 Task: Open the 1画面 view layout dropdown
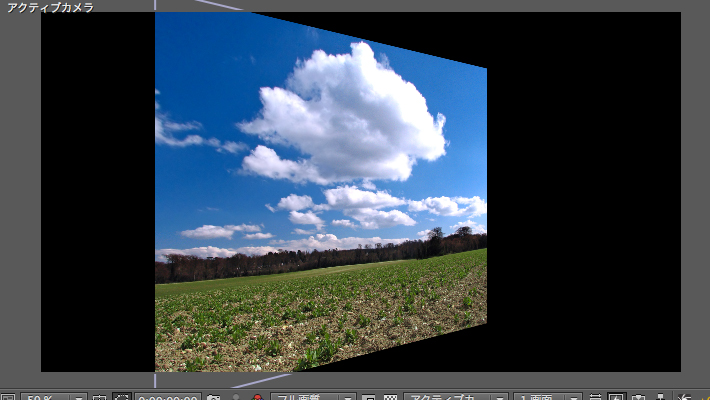pos(547,397)
